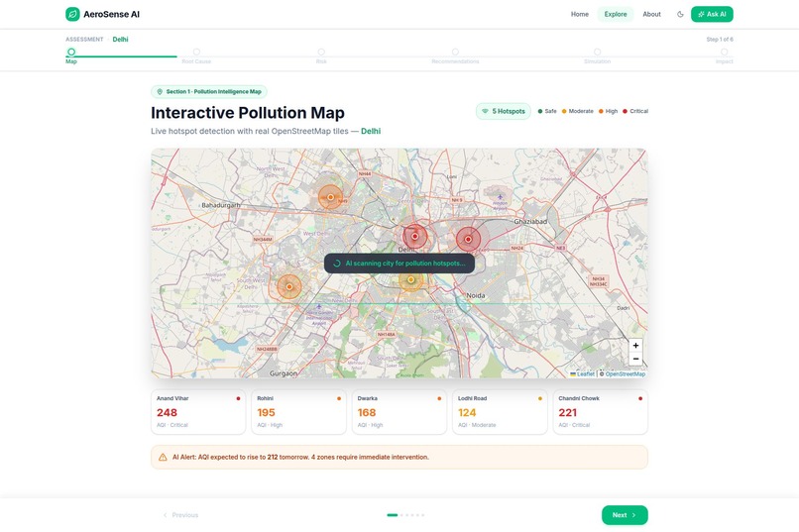Select the red Anand Vihar hotspot east of Delhi
The height and width of the screenshot is (532, 799).
click(x=468, y=239)
